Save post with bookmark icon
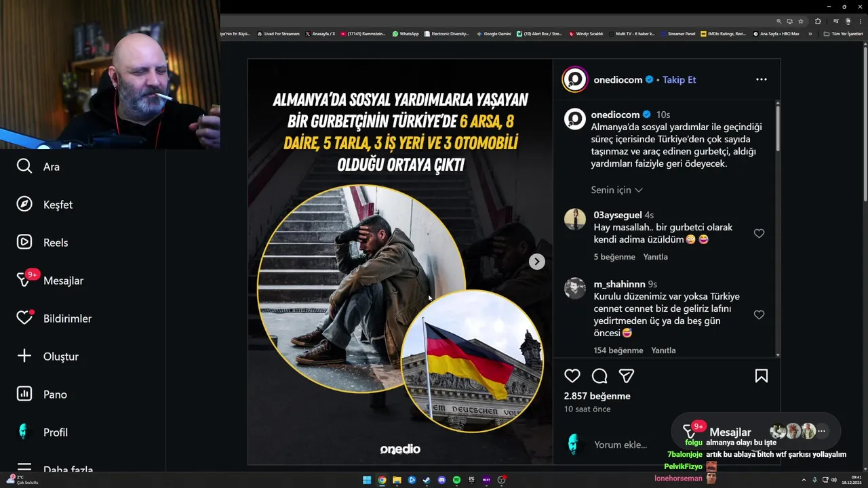 762,375
